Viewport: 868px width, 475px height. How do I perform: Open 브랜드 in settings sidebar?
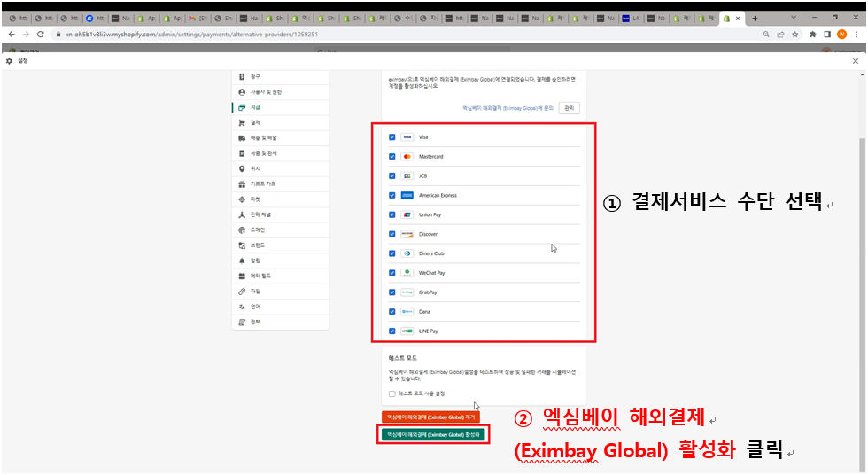[x=280, y=245]
